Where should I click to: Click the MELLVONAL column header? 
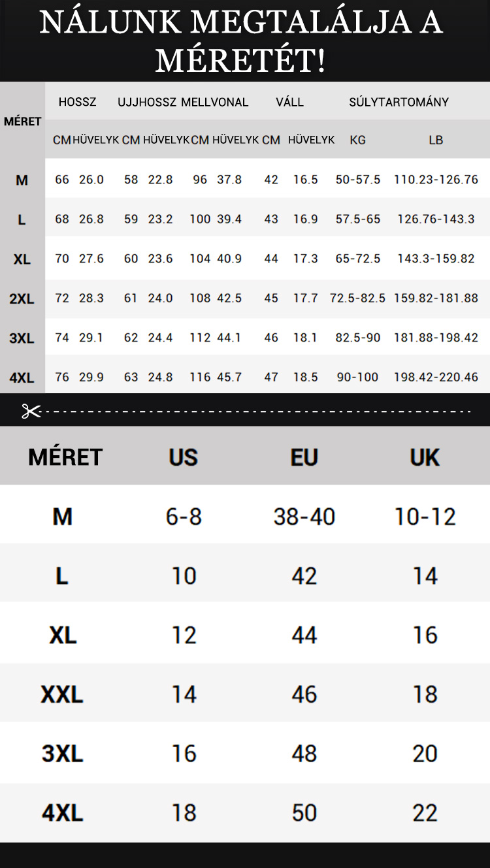click(x=215, y=102)
